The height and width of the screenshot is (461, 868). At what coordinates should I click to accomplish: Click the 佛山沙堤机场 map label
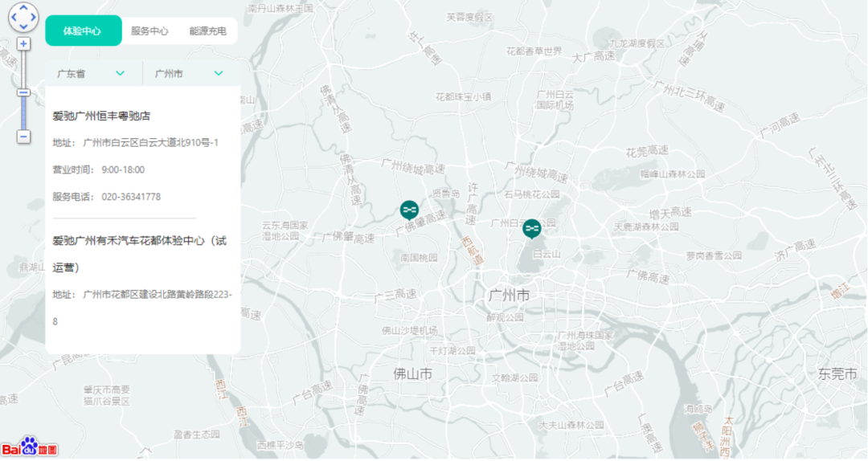coord(410,330)
